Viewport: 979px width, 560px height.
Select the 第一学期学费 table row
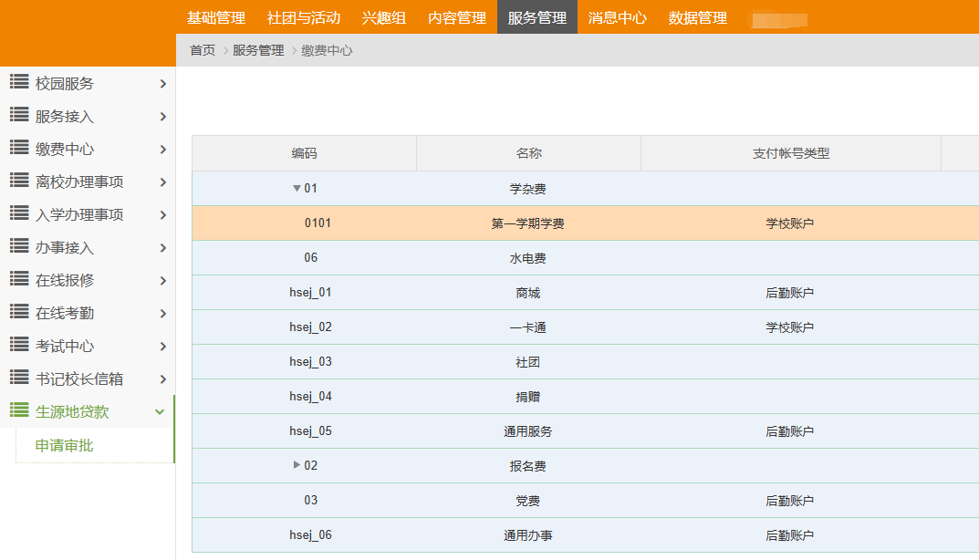[527, 223]
